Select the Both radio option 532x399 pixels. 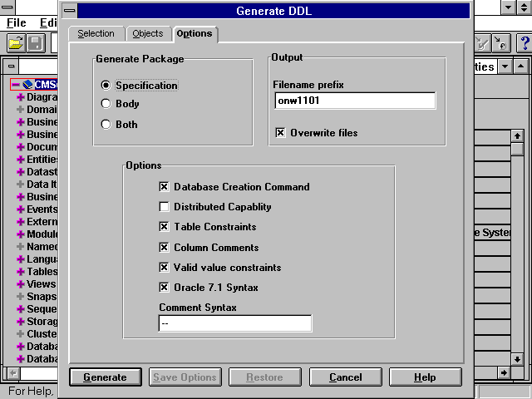[106, 125]
